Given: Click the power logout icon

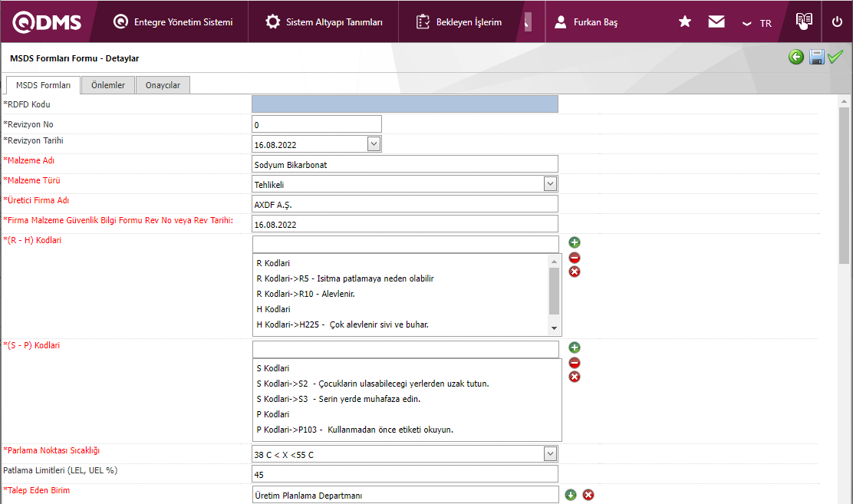Looking at the screenshot, I should click(x=837, y=22).
